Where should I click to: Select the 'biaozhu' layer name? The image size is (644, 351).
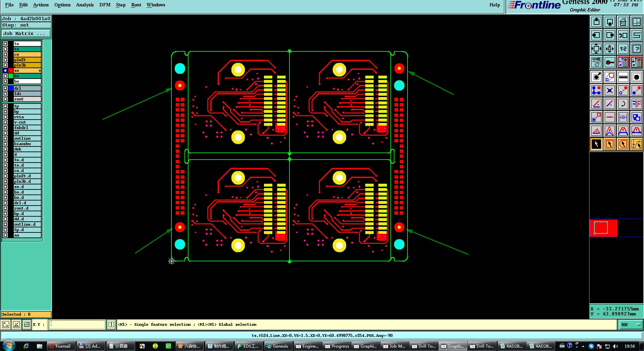[x=27, y=144]
